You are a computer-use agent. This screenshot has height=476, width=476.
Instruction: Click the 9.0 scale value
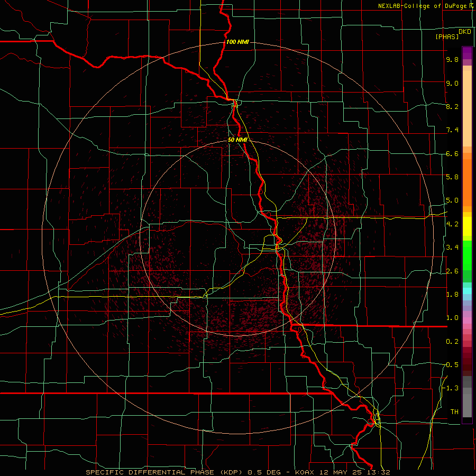[452, 83]
